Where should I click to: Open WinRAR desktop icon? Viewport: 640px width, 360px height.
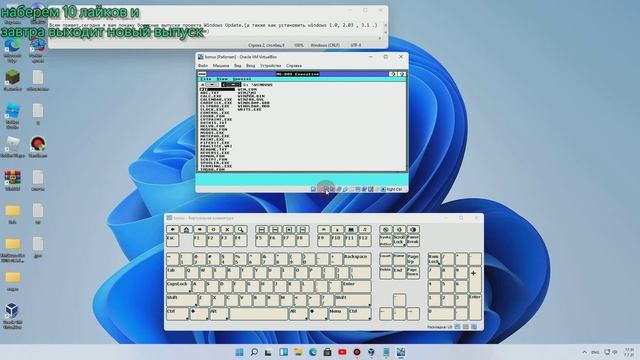click(x=12, y=180)
